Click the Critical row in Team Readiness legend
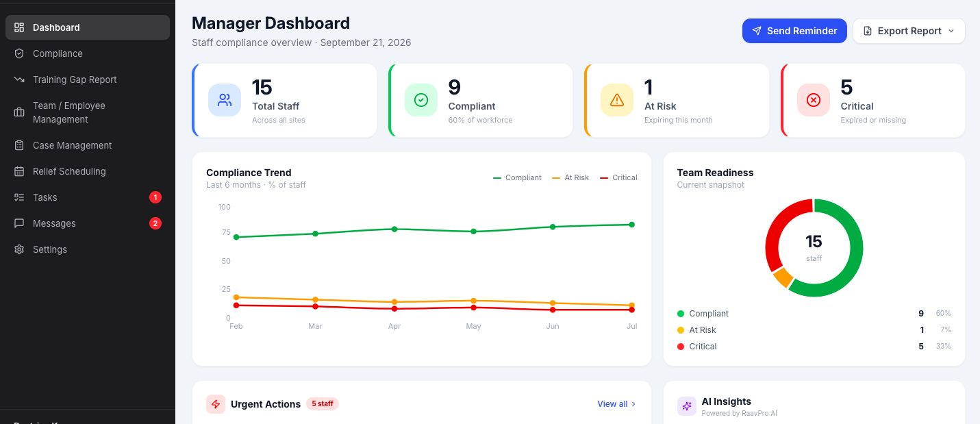Image resolution: width=980 pixels, height=424 pixels. [x=814, y=347]
